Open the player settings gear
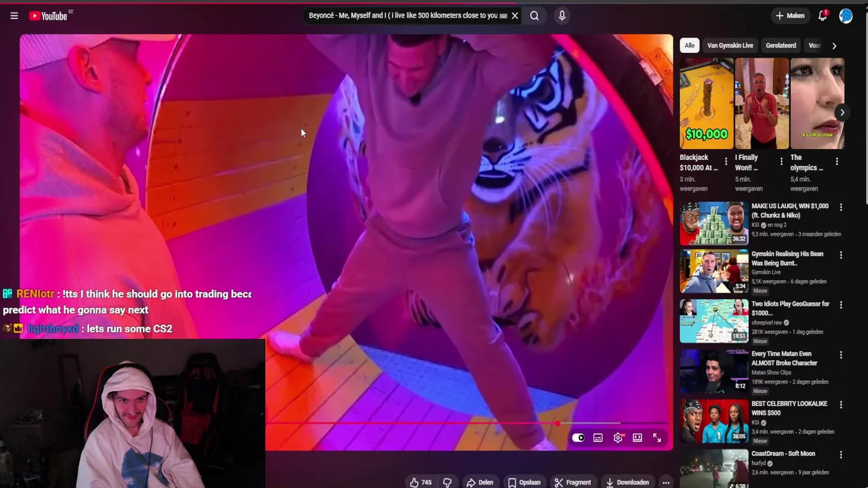 pos(618,438)
